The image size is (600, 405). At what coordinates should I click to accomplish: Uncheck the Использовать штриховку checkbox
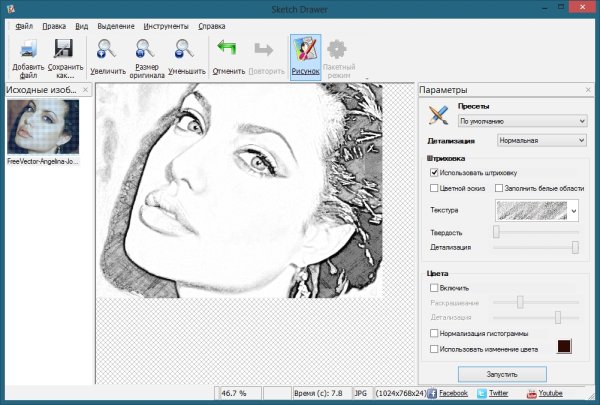pyautogui.click(x=434, y=172)
